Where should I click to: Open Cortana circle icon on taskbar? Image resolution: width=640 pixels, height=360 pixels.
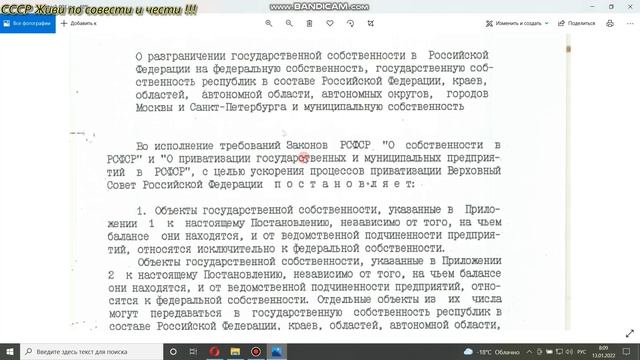[x=173, y=351]
